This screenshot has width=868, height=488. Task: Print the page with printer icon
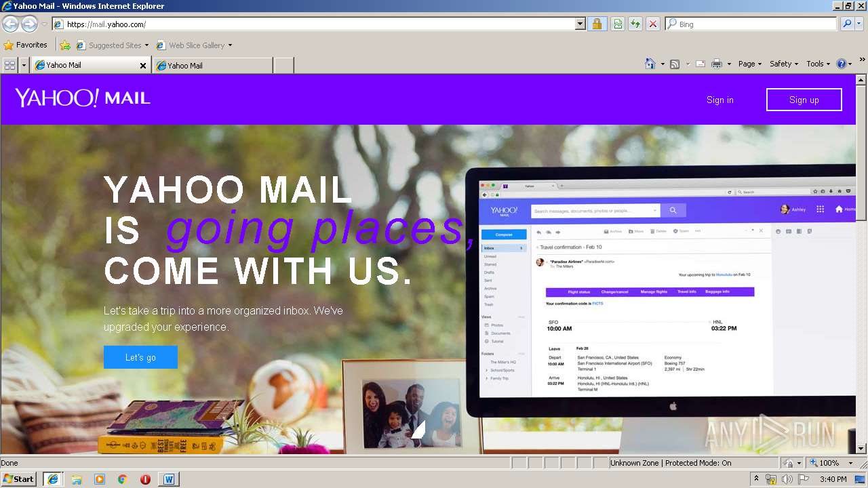tap(716, 64)
